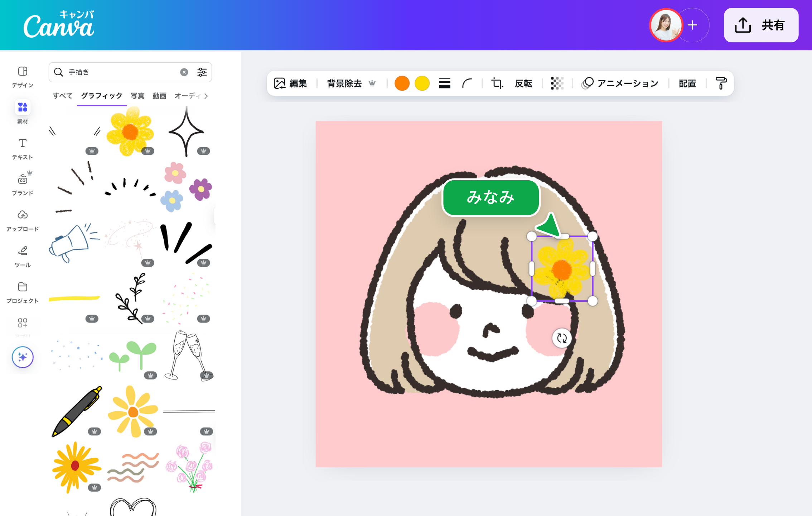Open the プロジェクト (Projects) sidebar panel

[23, 292]
